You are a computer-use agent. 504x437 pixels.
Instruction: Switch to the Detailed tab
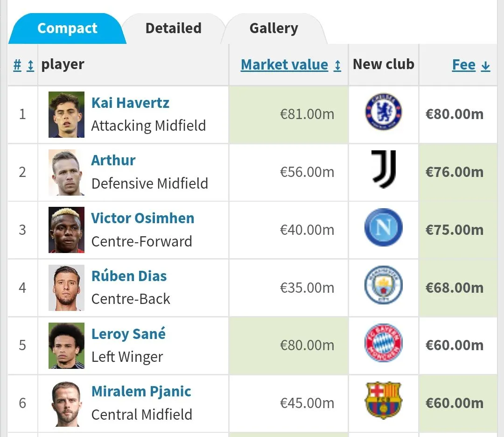coord(173,28)
